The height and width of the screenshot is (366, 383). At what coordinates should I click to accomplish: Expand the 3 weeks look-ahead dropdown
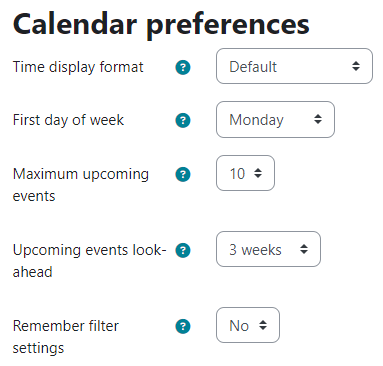(268, 249)
